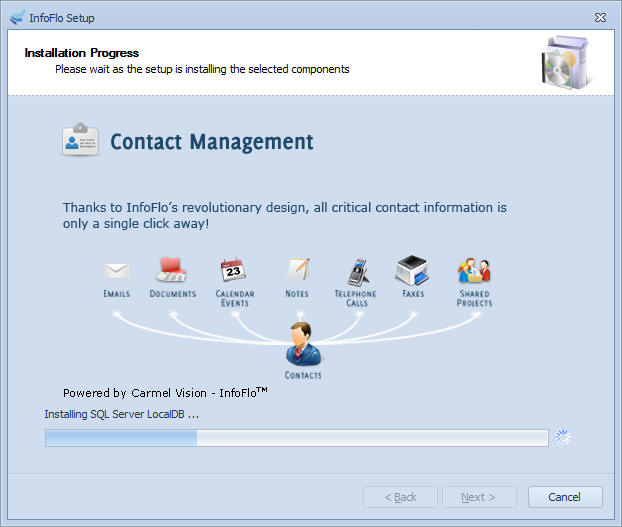Click the Contact Management card icon
622x527 pixels.
coord(80,141)
